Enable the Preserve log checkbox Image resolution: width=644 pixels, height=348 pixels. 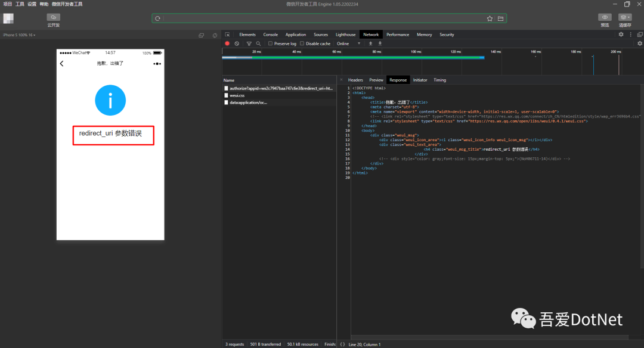271,44
